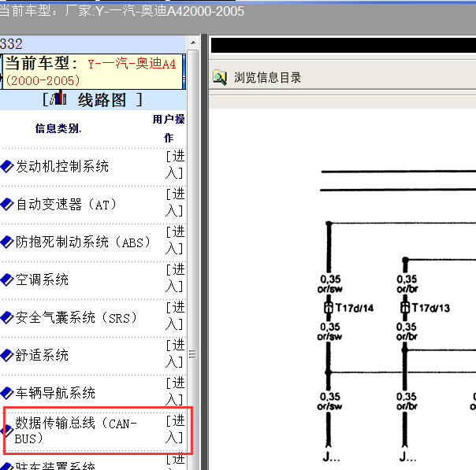Image resolution: width=476 pixels, height=470 pixels.
Task: Click [进入] for 自动变速器（AT）
Action: pos(175,202)
